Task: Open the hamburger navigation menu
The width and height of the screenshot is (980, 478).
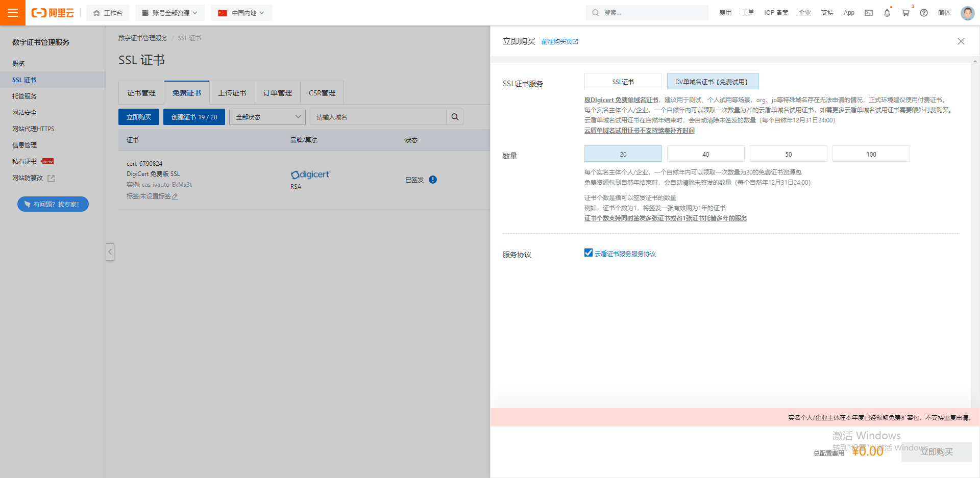Action: [x=13, y=13]
